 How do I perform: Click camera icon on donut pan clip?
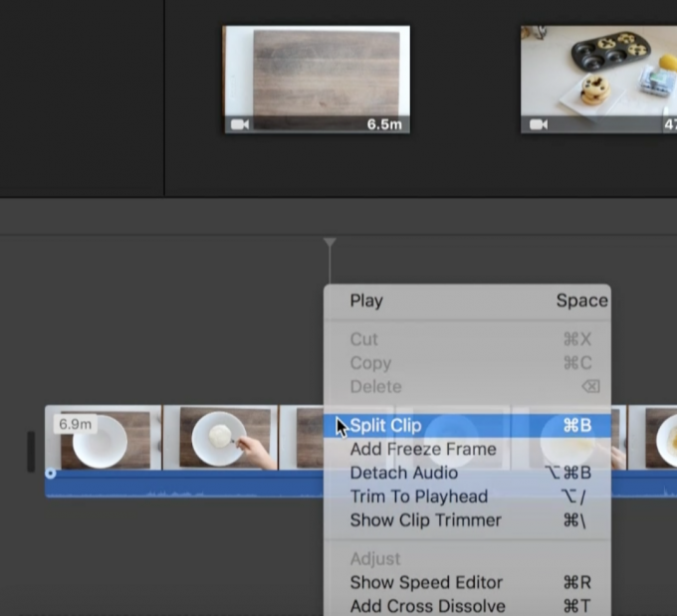tap(539, 124)
